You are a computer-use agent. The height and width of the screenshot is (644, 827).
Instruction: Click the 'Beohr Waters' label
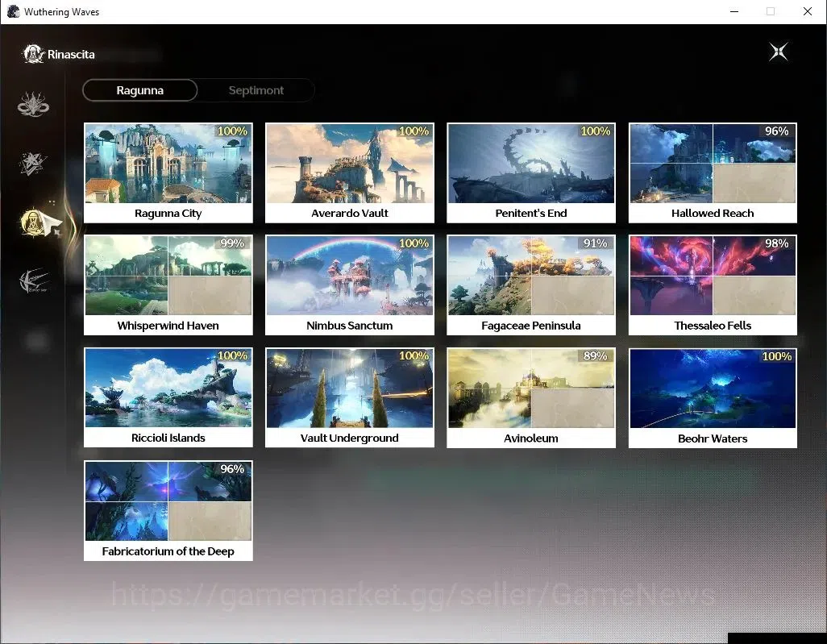point(713,438)
